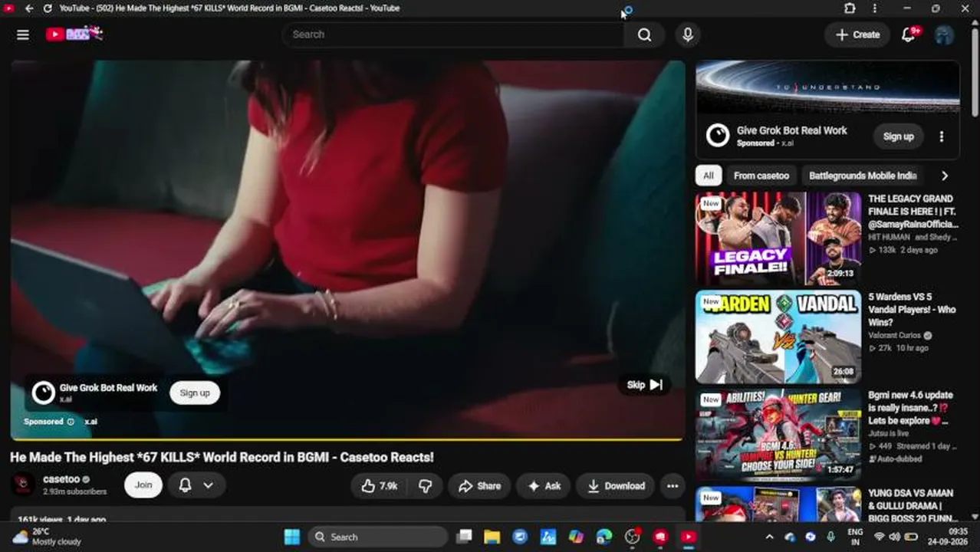Open the Grok ad three-dot options menu
This screenshot has width=980, height=552.
(x=942, y=136)
